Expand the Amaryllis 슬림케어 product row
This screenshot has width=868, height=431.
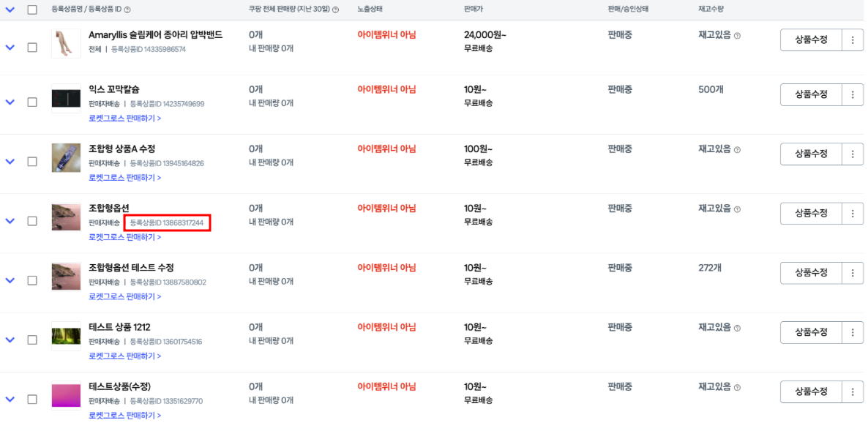10,48
